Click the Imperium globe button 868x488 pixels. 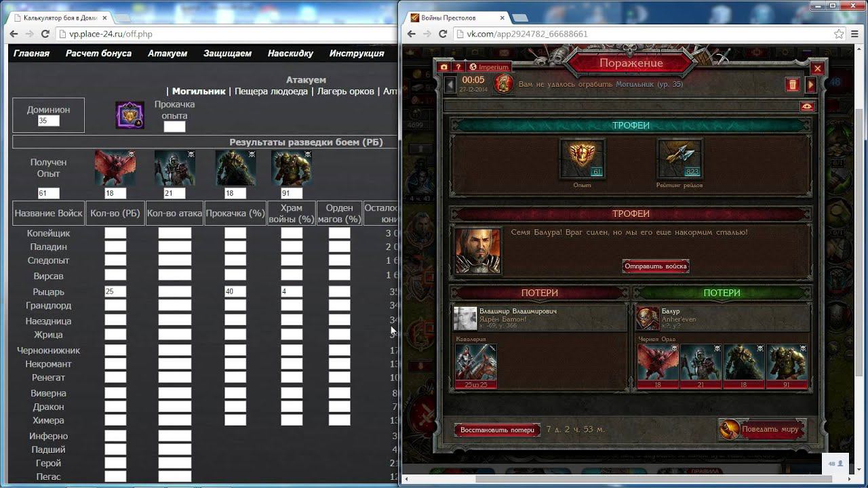[488, 67]
